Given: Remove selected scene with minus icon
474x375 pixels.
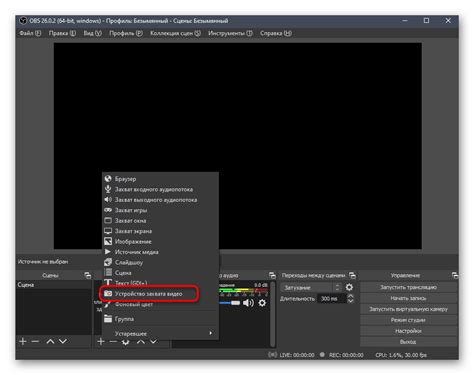Looking at the screenshot, I should [35, 341].
